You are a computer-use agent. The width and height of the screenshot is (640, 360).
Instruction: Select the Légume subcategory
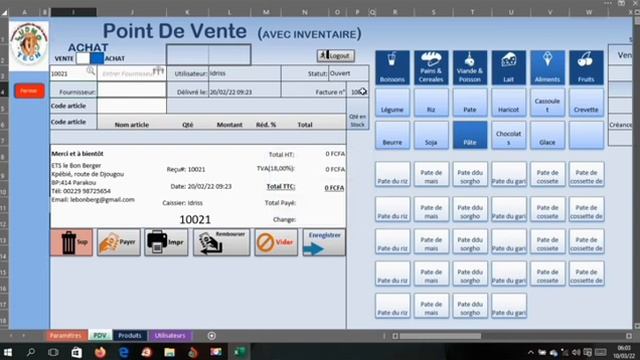(392, 102)
